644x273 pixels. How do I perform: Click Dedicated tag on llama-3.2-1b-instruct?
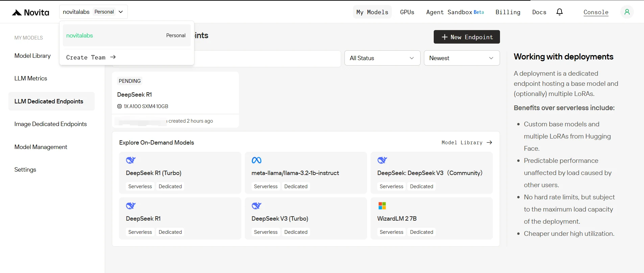click(x=296, y=187)
